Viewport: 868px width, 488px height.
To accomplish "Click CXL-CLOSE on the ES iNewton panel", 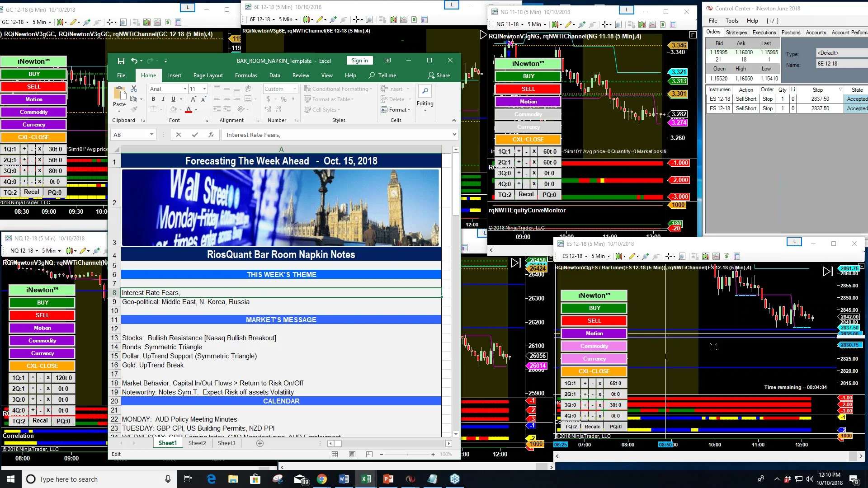I will 594,371.
